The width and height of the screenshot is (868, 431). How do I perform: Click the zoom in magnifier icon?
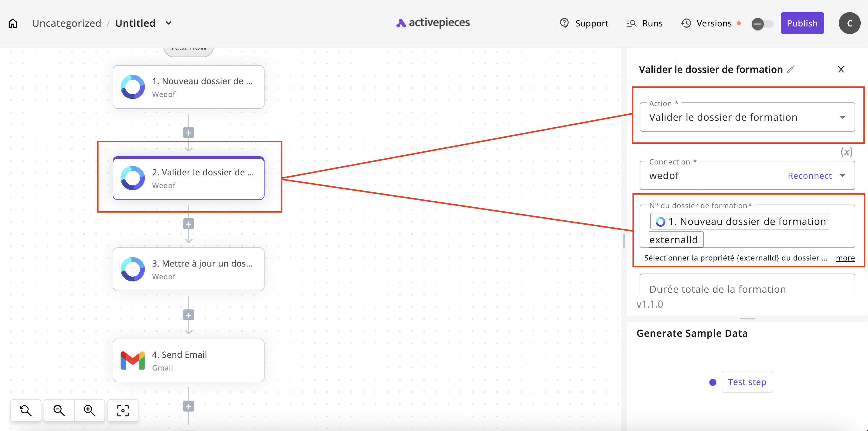click(89, 410)
